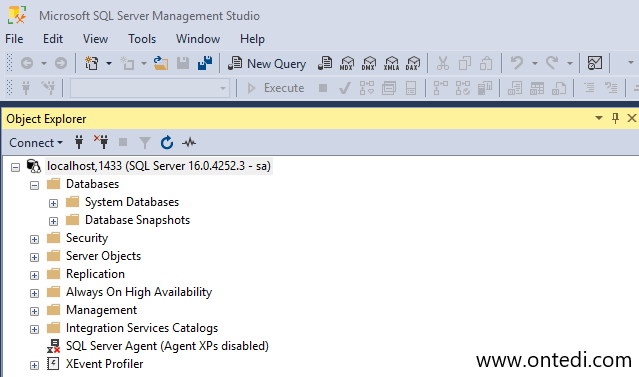The width and height of the screenshot is (639, 377).
Task: Click the Save All icon
Action: coord(205,63)
